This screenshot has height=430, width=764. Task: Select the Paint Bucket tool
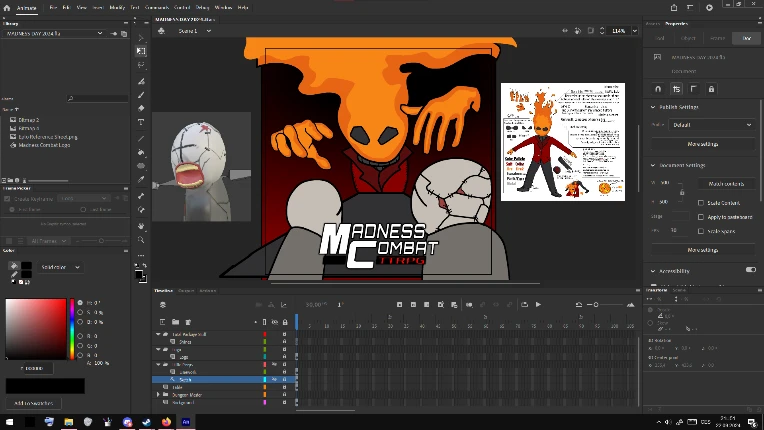pyautogui.click(x=141, y=152)
